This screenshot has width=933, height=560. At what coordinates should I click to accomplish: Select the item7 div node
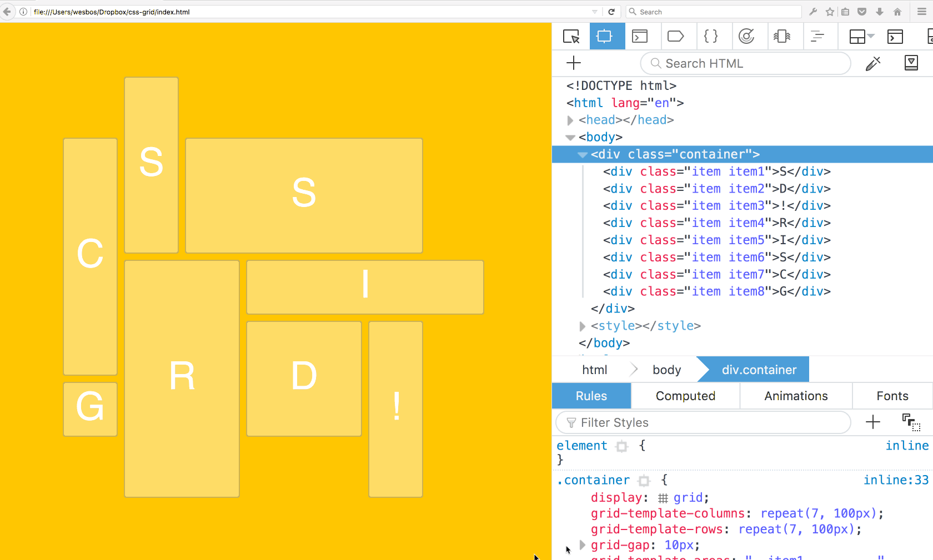717,275
